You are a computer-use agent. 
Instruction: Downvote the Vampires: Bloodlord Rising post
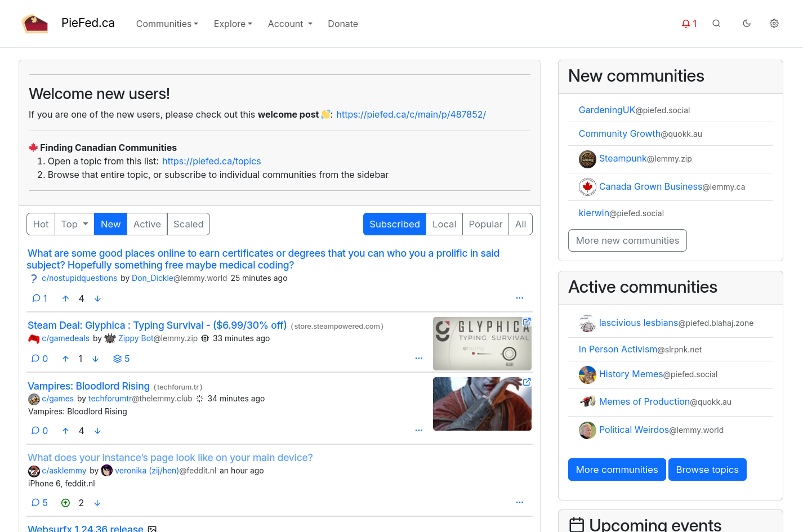[x=97, y=431]
